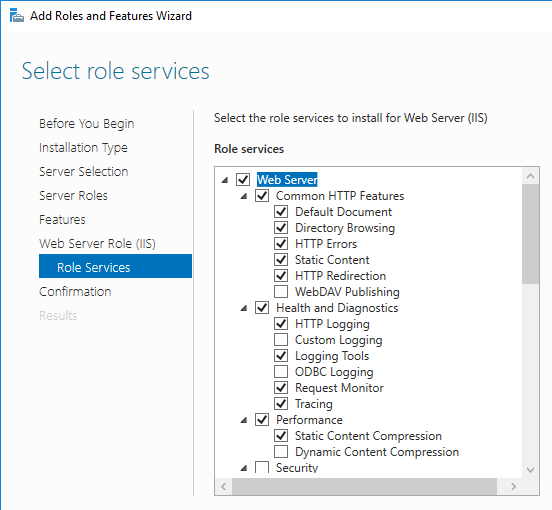552x510 pixels.
Task: Click the Add Roles and Features Wizard icon
Action: (x=17, y=16)
